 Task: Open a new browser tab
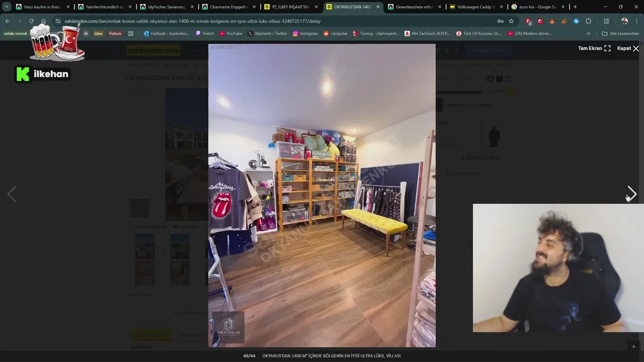point(575,7)
